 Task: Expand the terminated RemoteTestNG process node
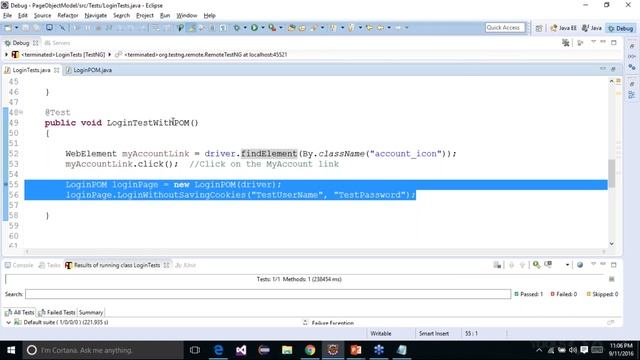tap(109, 54)
